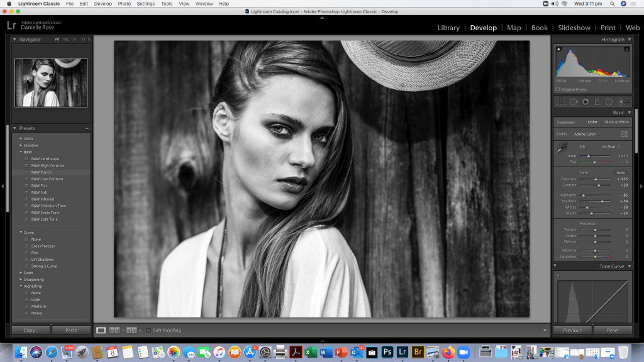Open the profile browser grid icon

pos(625,134)
